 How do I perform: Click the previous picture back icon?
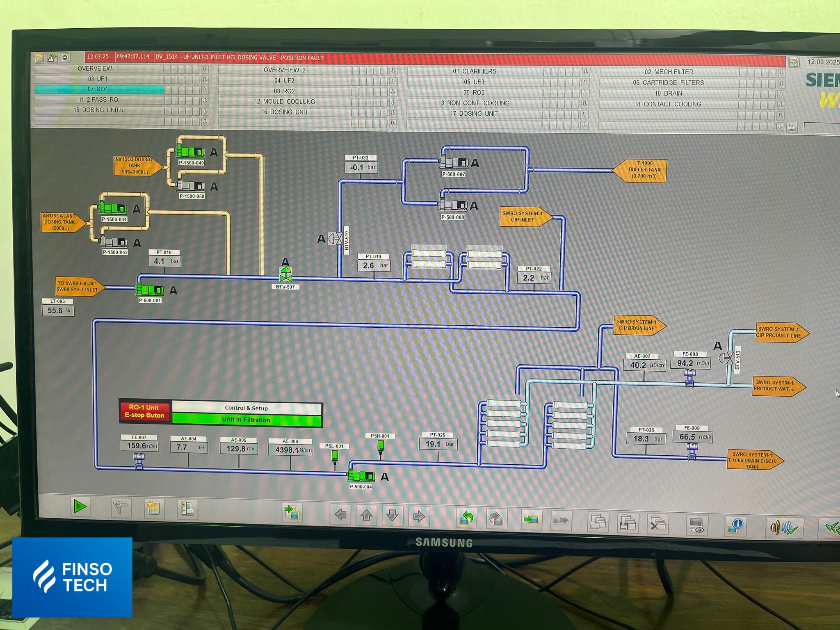coord(466,518)
